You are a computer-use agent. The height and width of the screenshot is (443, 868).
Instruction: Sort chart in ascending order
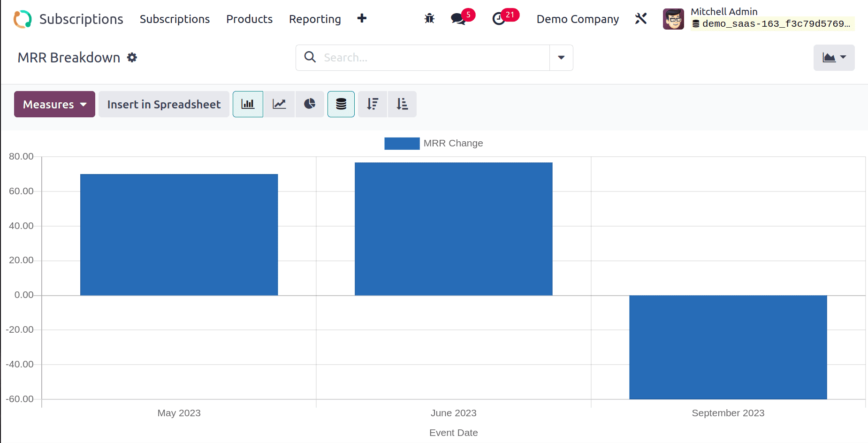(402, 104)
